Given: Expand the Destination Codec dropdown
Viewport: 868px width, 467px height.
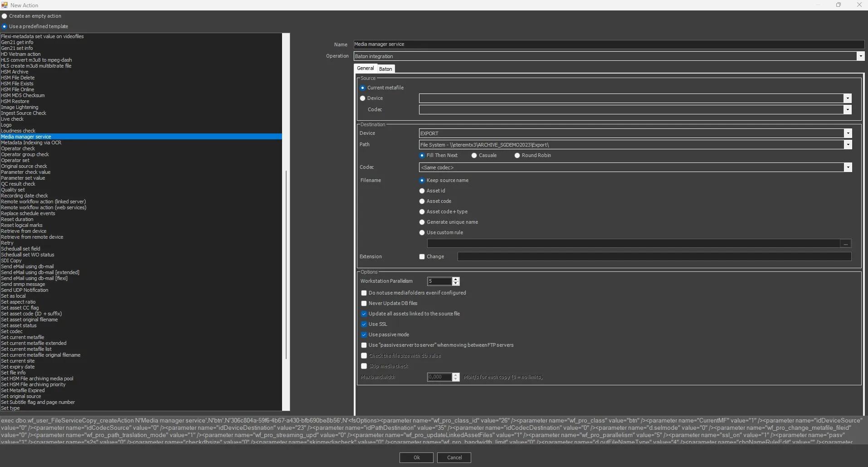Looking at the screenshot, I should (x=848, y=167).
